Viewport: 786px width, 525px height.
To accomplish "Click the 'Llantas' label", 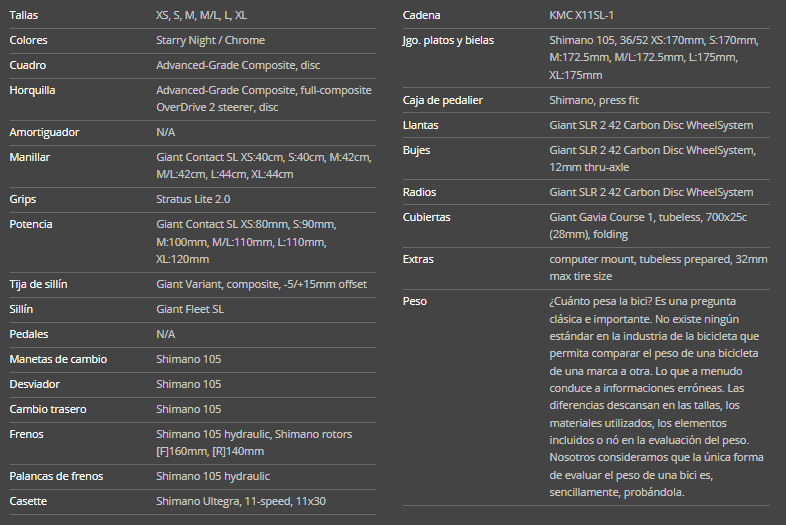I will point(421,125).
